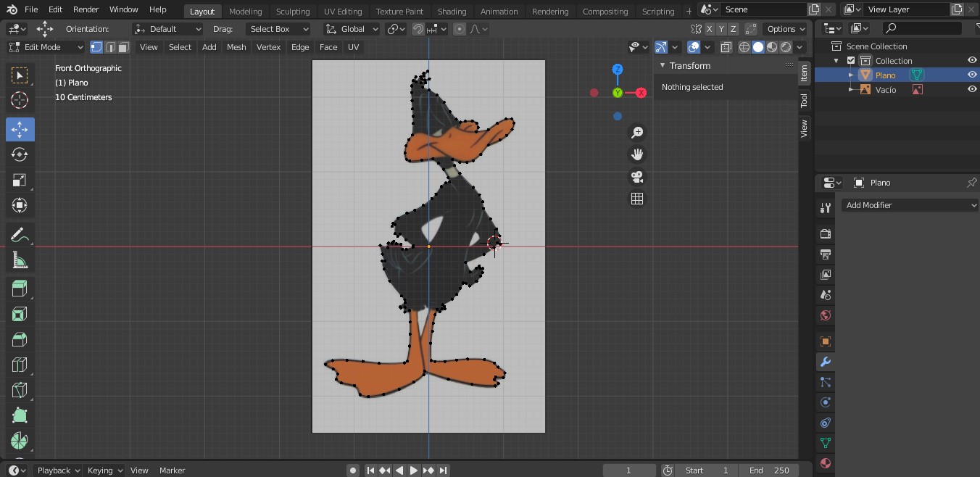Open the Keying dropdown in timeline
This screenshot has height=477, width=980.
click(104, 470)
